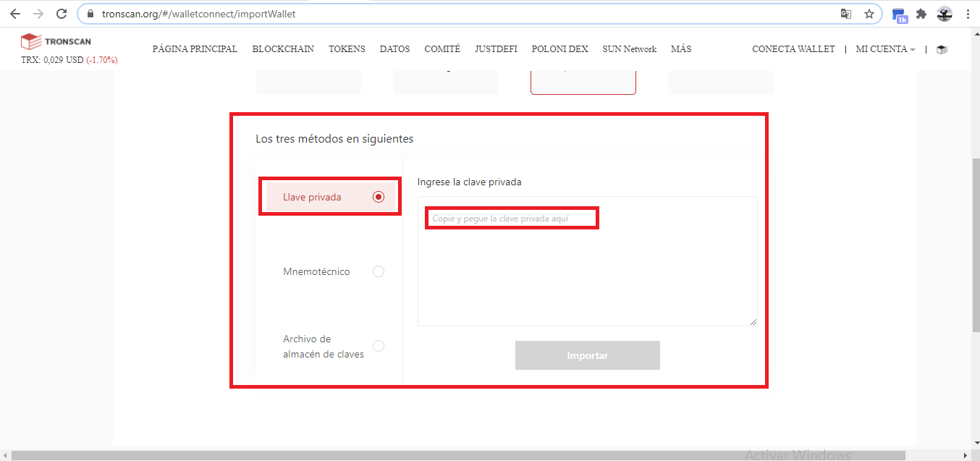Click the private key text area
Screen dimensions: 980x461
588,261
